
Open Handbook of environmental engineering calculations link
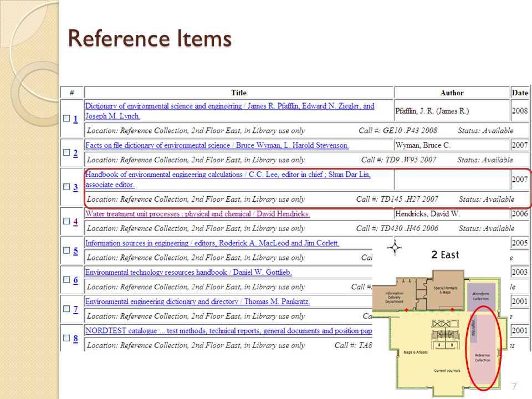tap(228, 180)
